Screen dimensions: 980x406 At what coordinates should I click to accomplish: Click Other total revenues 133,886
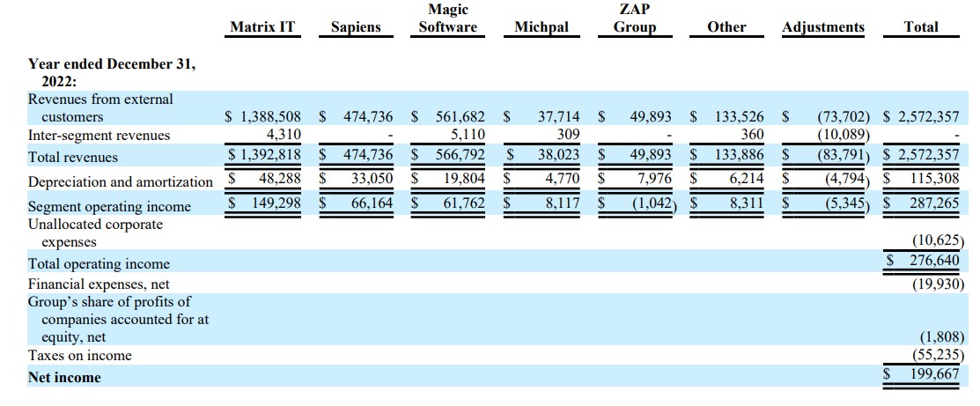tap(740, 156)
